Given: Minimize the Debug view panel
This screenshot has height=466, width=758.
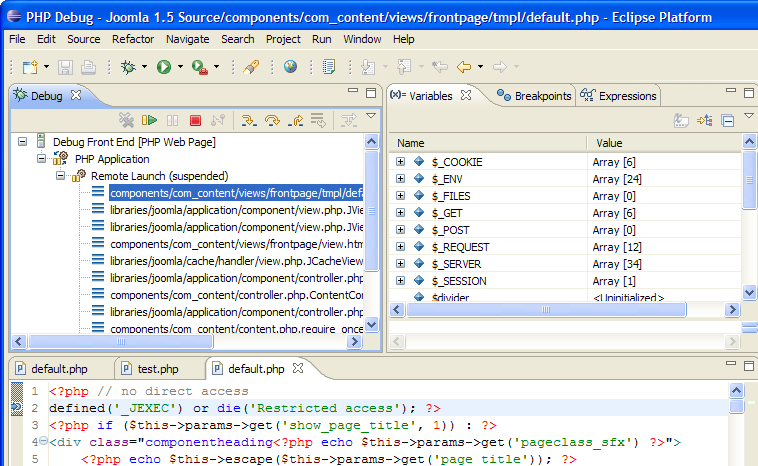Looking at the screenshot, I should 353,90.
